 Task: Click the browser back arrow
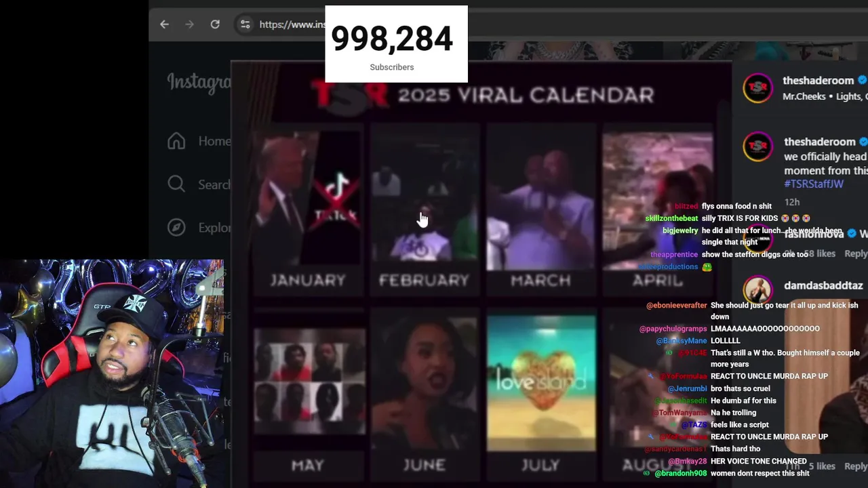click(164, 24)
